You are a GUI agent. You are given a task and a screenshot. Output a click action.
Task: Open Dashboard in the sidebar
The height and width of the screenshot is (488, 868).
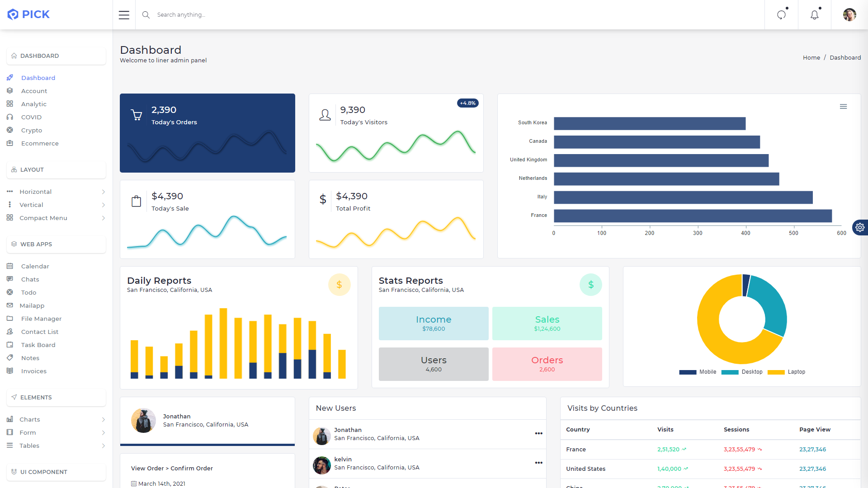tap(38, 78)
